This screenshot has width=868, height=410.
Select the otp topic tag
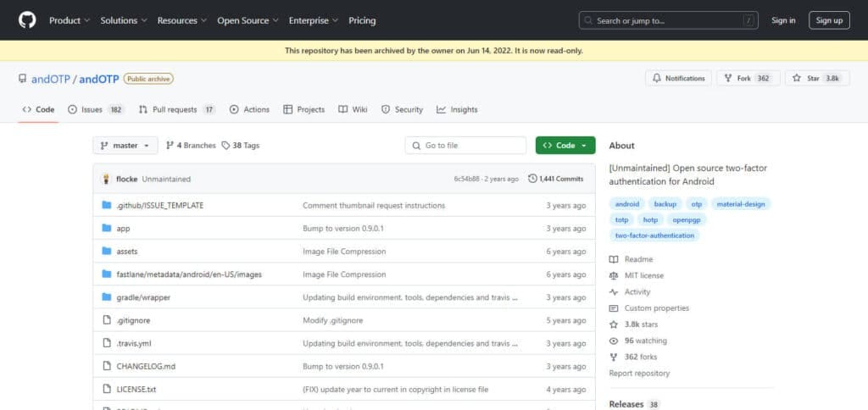(697, 204)
